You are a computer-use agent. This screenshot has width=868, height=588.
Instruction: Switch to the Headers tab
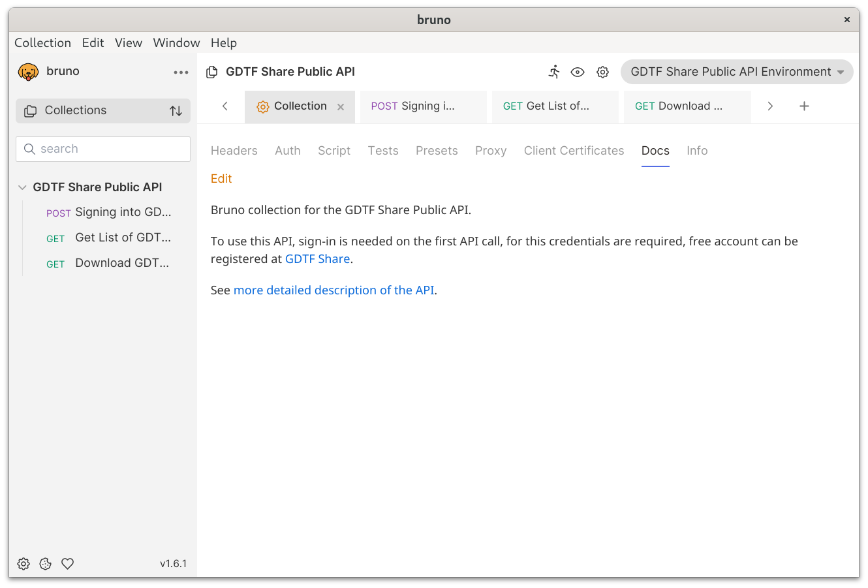[234, 151]
